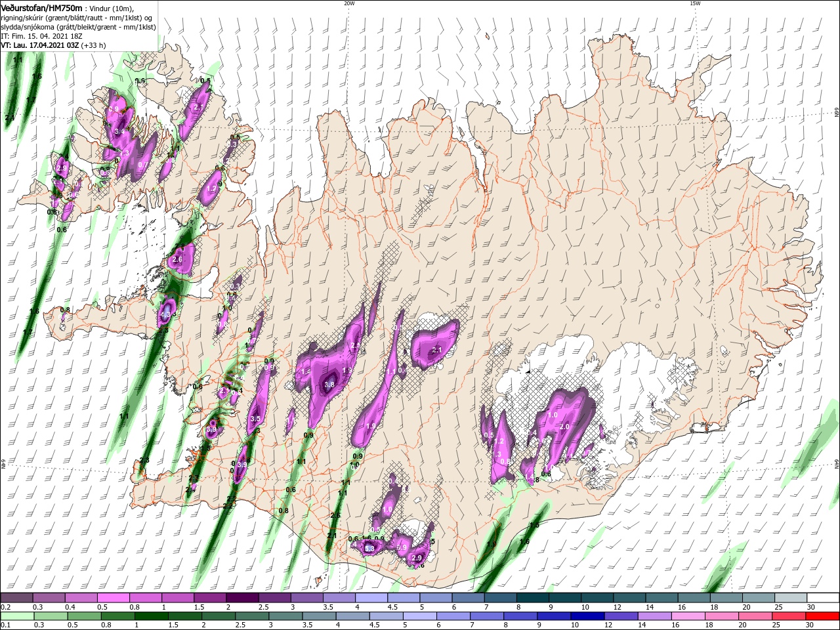The image size is (840, 630).
Task: Select the dark teal 8 snow legend swatch
Action: click(532, 598)
